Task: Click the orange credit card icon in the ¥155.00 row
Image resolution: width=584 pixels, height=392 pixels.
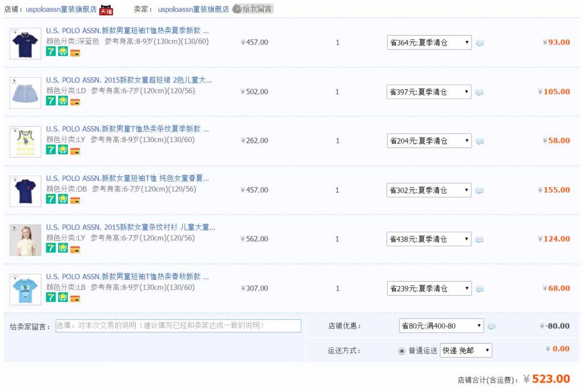Action: coord(75,200)
